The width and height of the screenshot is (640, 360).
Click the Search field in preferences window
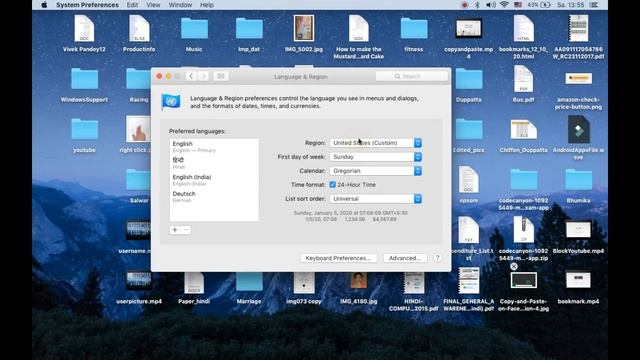tap(411, 76)
